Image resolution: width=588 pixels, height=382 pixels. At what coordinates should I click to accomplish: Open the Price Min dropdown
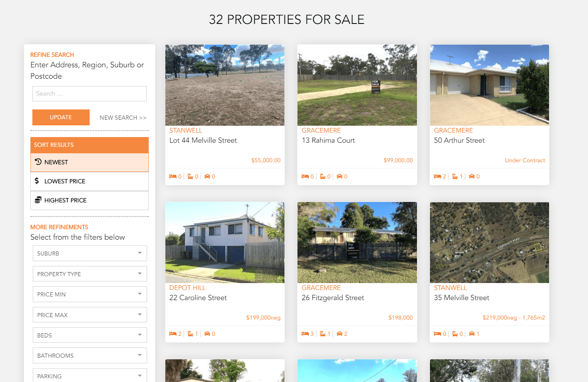[x=90, y=294]
